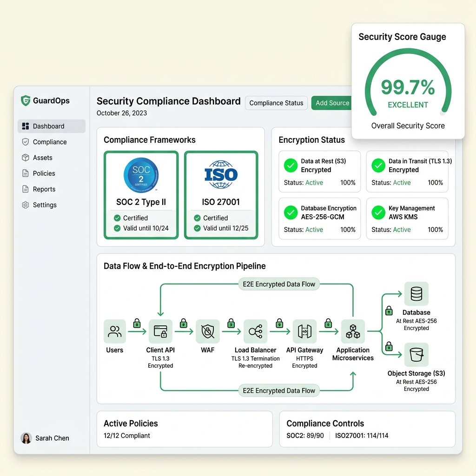Click the ISO 27001 Certified check mark
Viewport: 476px width, 476px height.
pyautogui.click(x=197, y=218)
